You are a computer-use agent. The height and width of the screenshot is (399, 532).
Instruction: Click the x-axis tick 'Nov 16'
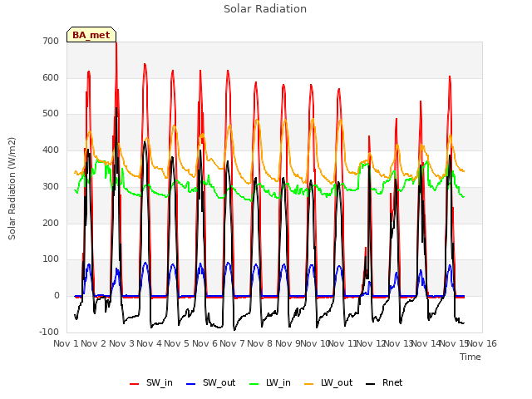point(482,343)
